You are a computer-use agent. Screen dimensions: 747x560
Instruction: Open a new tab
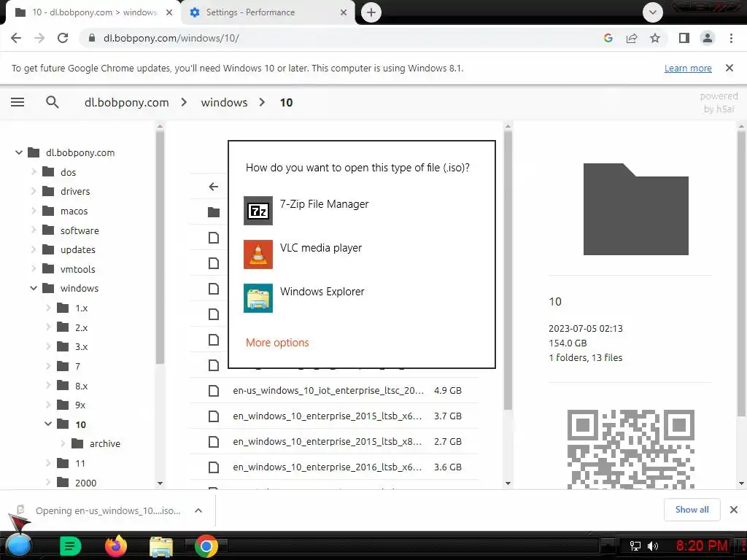coord(371,12)
